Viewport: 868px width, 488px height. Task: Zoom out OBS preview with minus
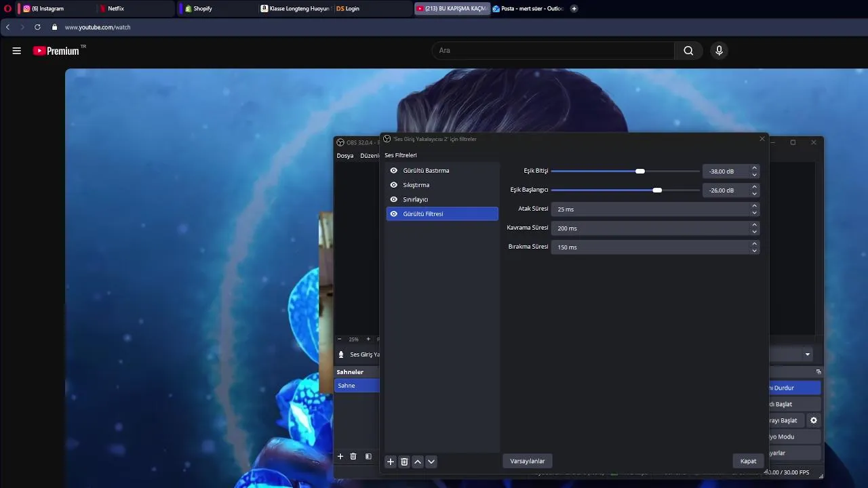[x=339, y=339]
